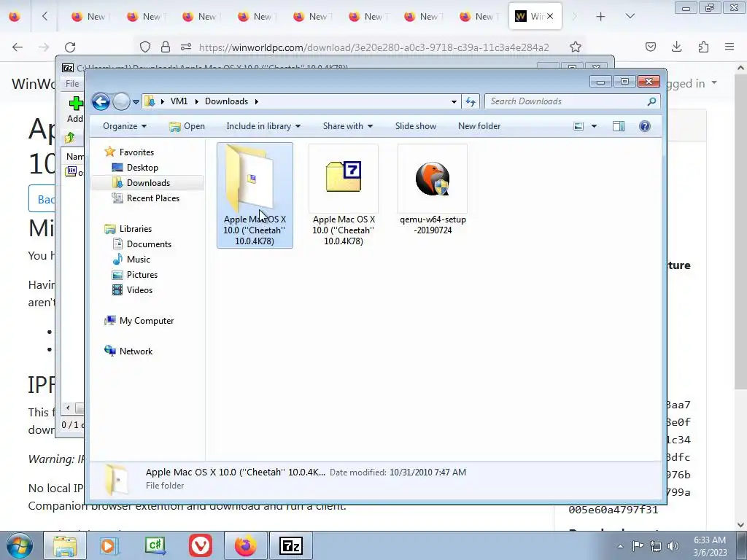This screenshot has height=560, width=747.
Task: Open the Organize menu
Action: pyautogui.click(x=125, y=126)
